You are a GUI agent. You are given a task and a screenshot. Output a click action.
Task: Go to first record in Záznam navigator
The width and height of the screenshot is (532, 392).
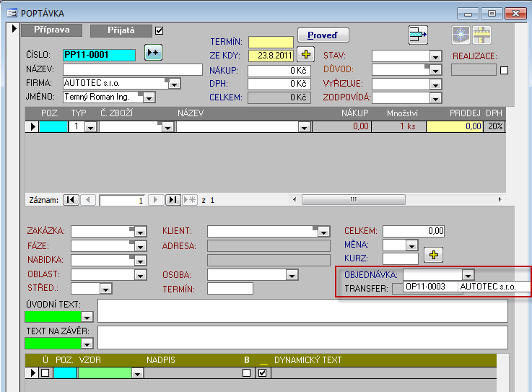tap(71, 200)
